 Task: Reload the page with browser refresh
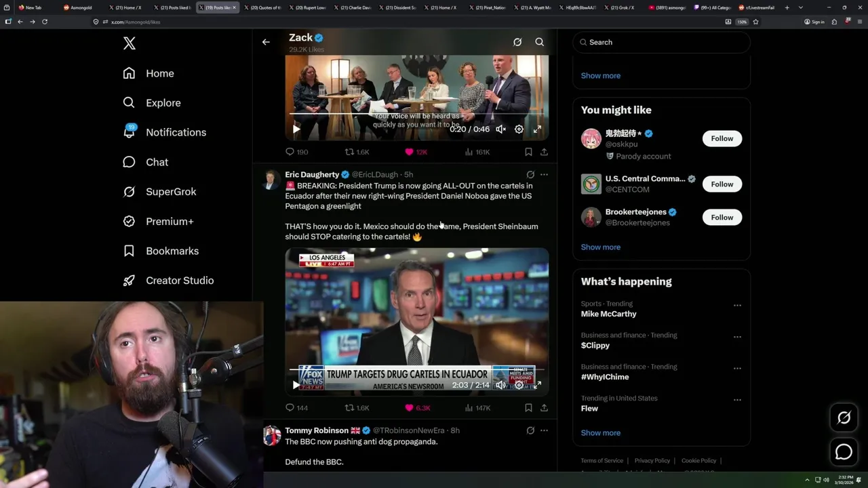[x=45, y=22]
